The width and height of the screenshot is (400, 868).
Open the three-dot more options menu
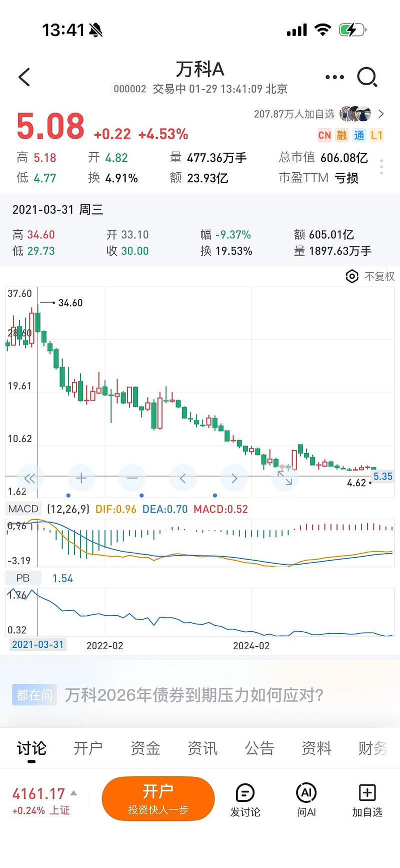coord(334,77)
